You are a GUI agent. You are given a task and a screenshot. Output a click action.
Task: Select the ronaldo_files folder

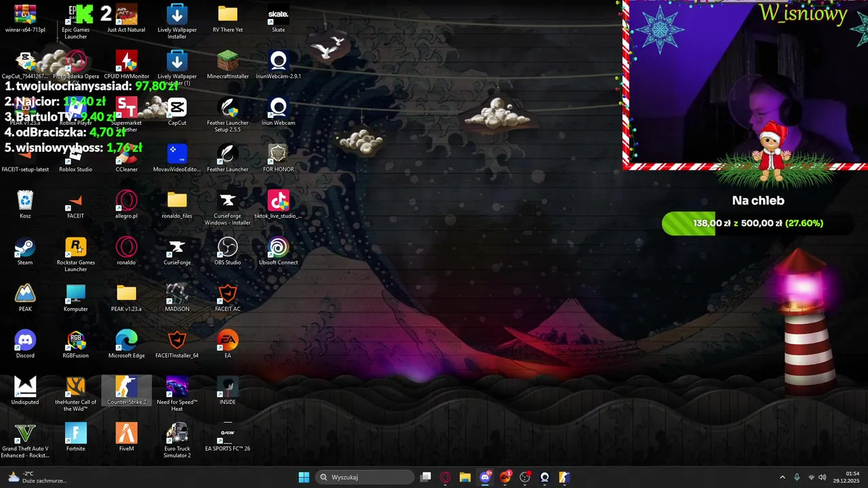click(x=177, y=205)
